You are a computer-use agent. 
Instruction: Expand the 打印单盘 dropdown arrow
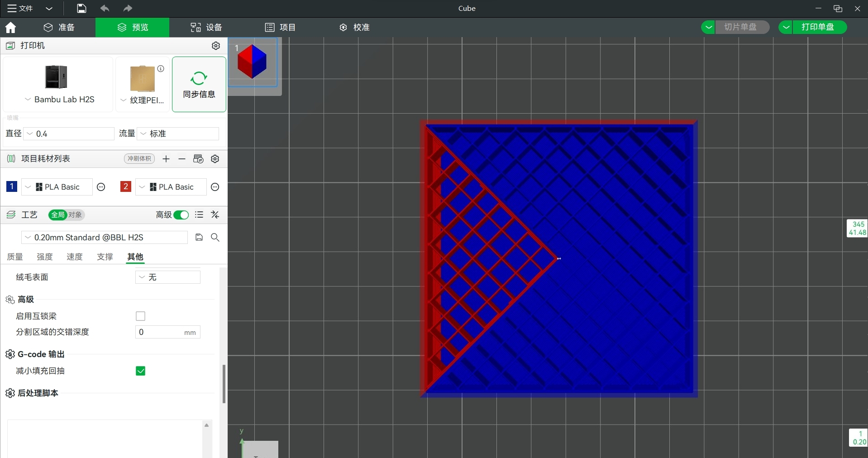[x=786, y=27]
